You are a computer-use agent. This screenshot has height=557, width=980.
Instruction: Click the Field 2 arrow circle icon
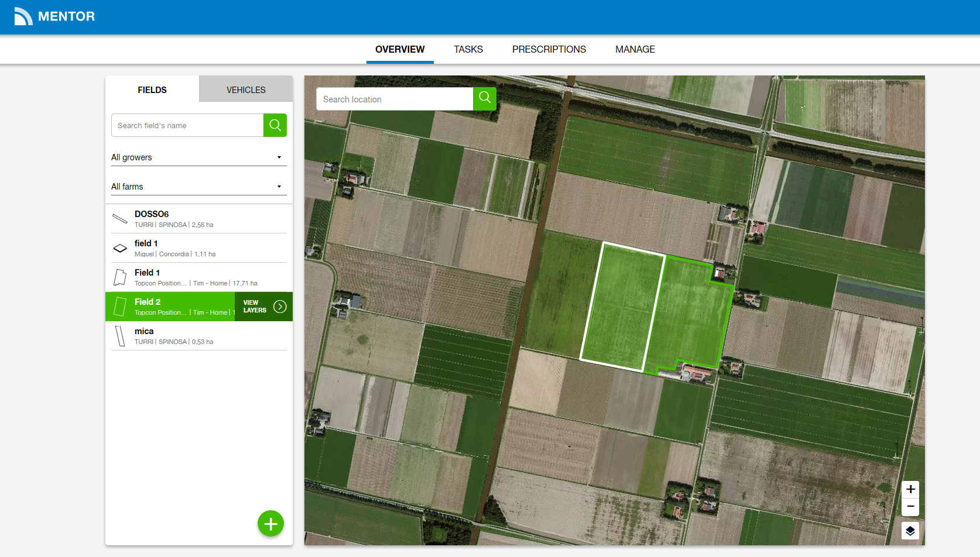pyautogui.click(x=280, y=307)
